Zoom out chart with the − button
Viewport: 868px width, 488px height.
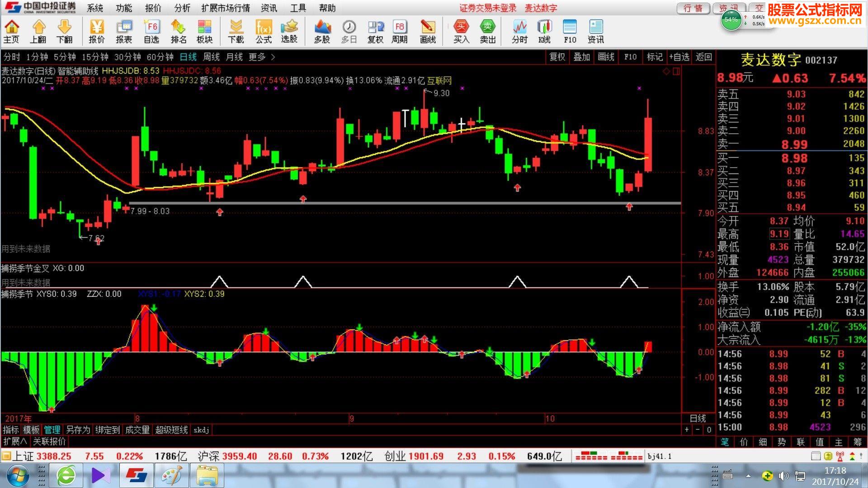point(698,430)
